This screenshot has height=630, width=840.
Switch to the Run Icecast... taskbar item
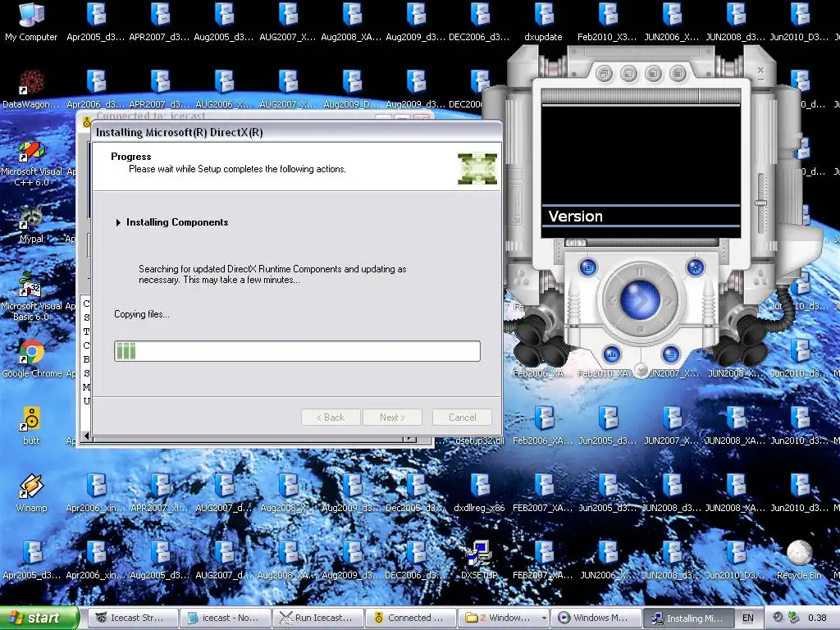[318, 618]
